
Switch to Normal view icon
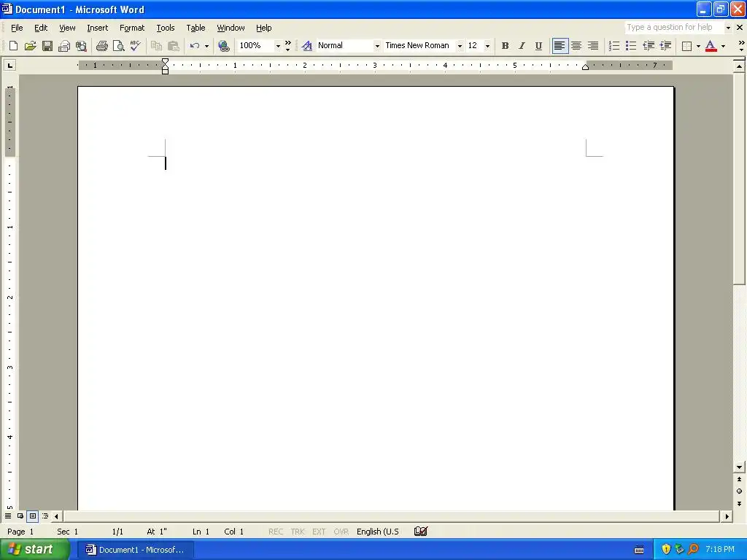point(8,516)
